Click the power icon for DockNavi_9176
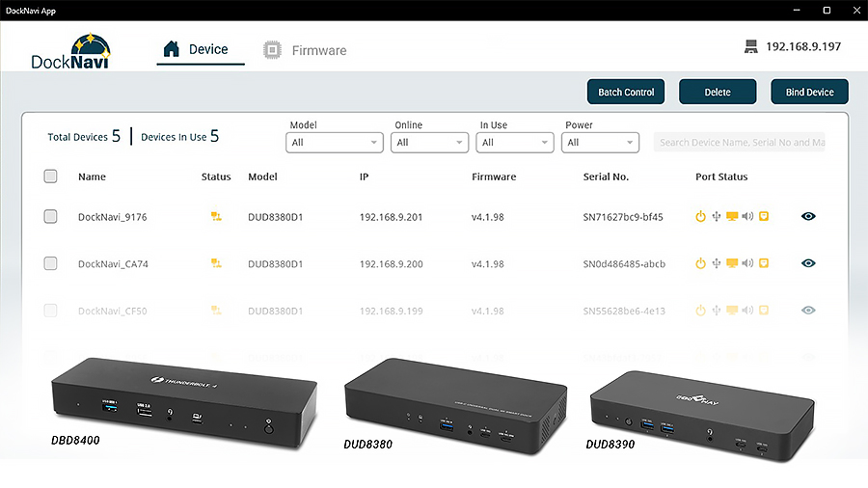The height and width of the screenshot is (488, 868). pyautogui.click(x=701, y=217)
